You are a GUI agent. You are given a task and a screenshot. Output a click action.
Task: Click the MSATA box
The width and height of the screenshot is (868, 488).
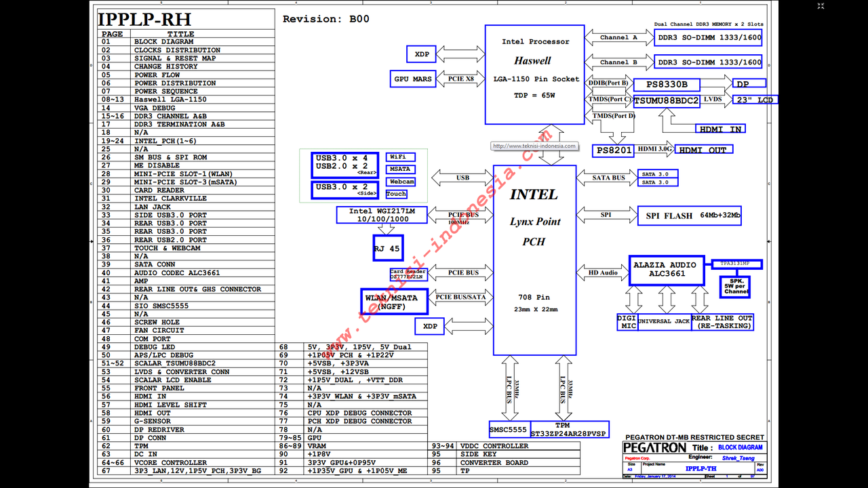399,169
